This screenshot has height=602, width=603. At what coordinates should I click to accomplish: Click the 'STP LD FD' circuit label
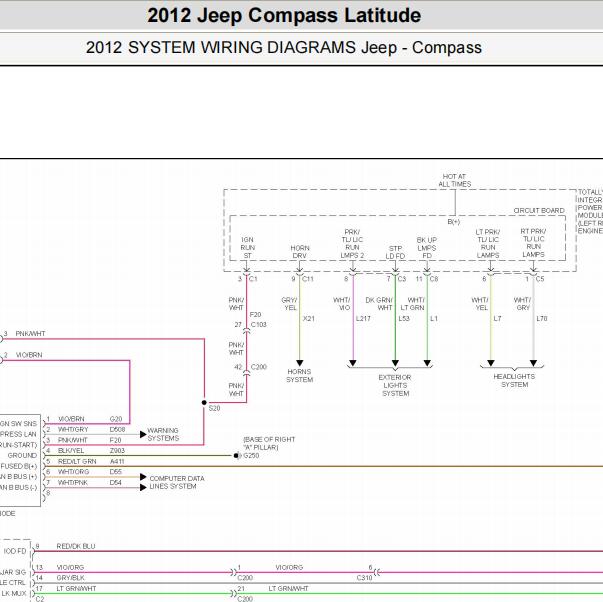point(395,252)
